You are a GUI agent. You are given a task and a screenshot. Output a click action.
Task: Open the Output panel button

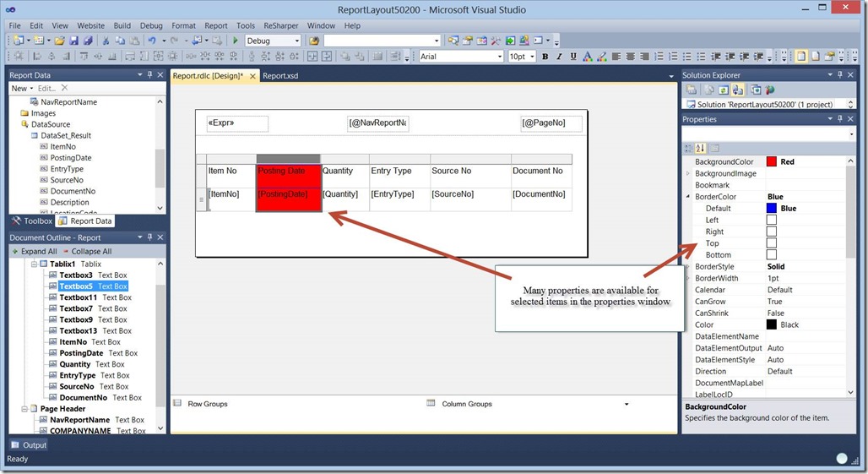29,445
